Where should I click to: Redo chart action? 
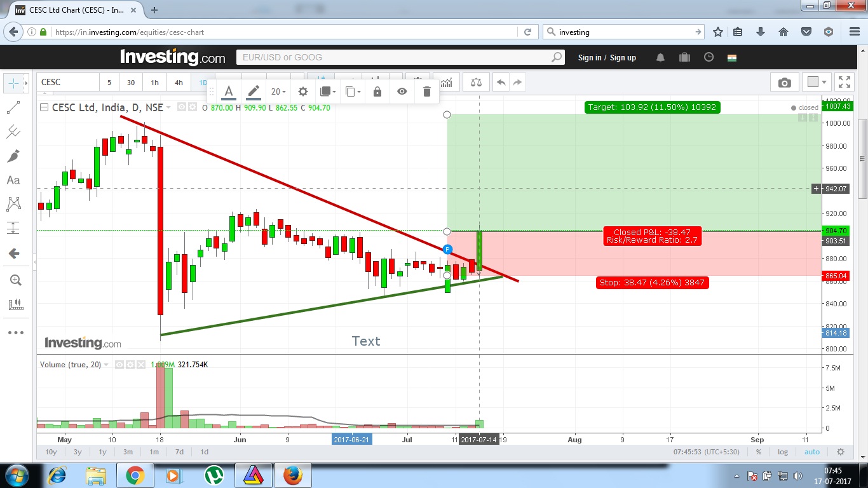(x=517, y=83)
